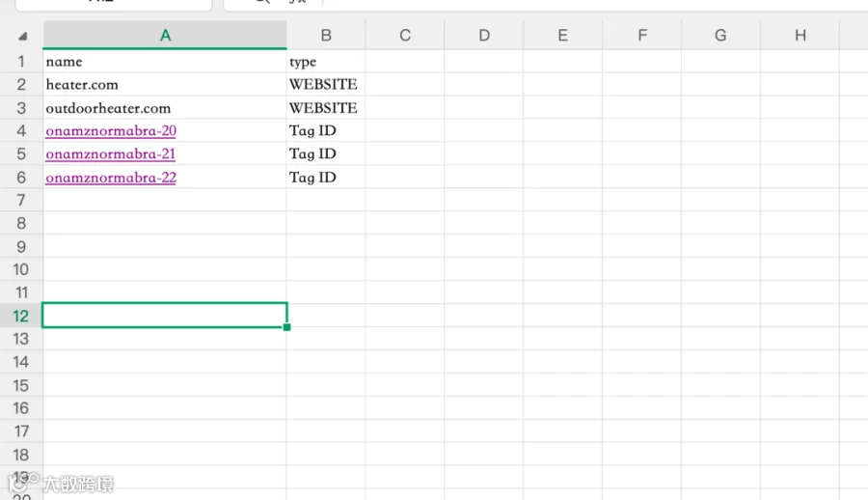This screenshot has width=868, height=500.
Task: Select column B header
Action: 326,36
